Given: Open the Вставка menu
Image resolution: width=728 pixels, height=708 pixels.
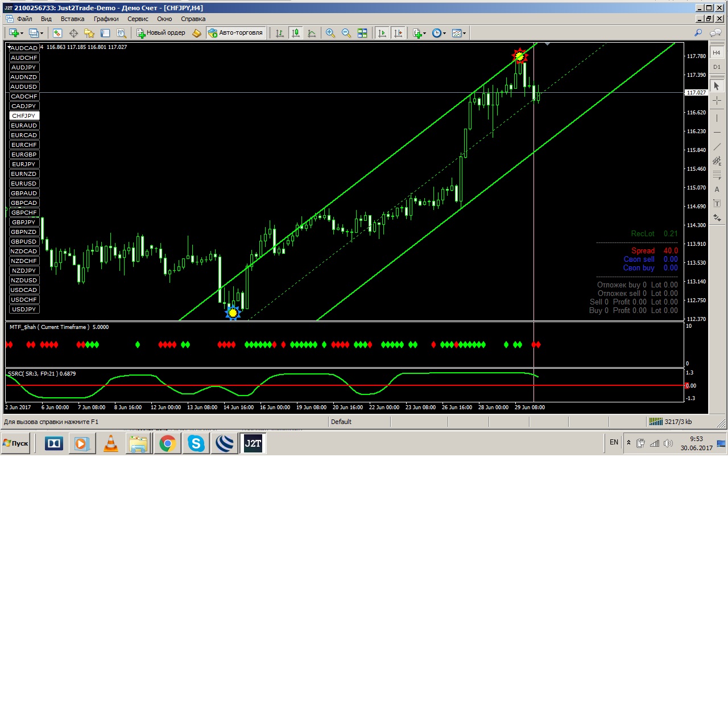Looking at the screenshot, I should 72,19.
